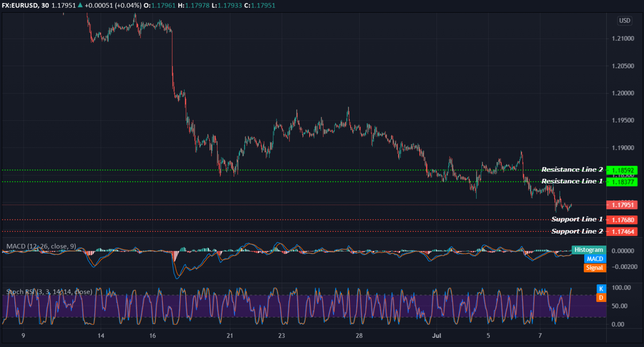Click the orange D legend label
644x347 pixels.
tap(601, 298)
